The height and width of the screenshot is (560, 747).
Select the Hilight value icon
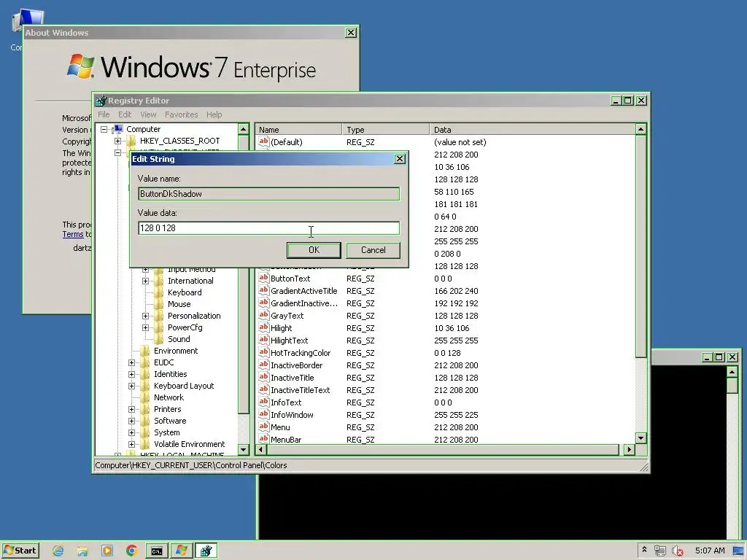[x=263, y=327]
